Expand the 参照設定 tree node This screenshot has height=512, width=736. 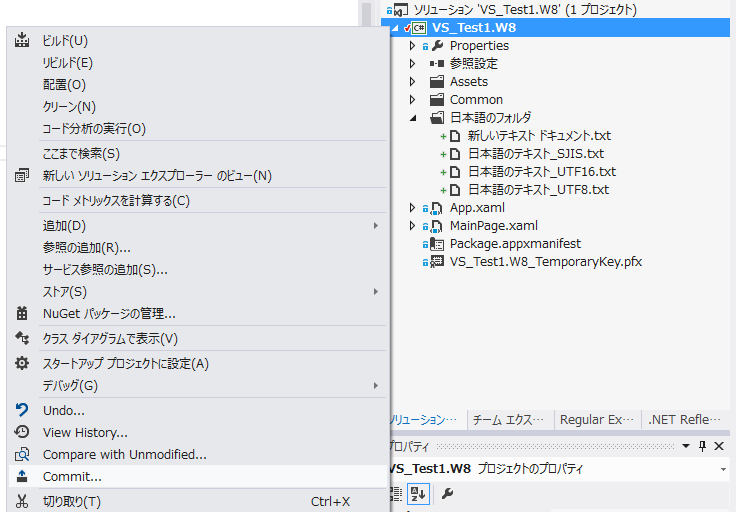click(412, 63)
